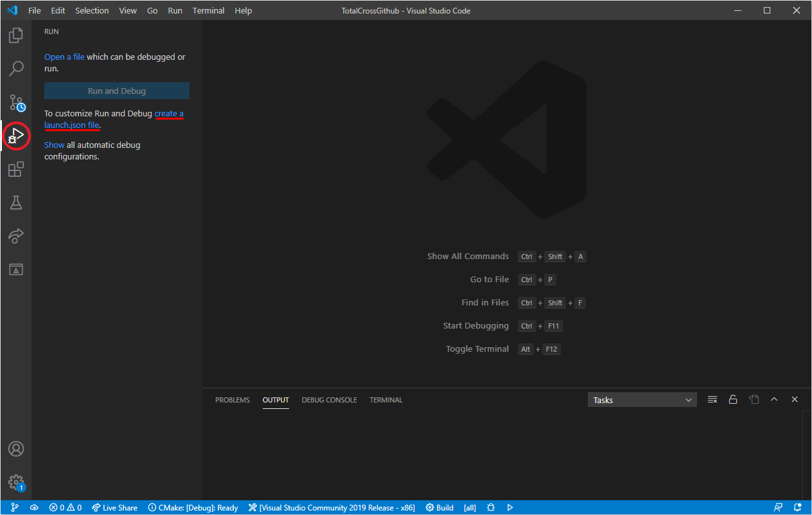Open the CMake activity bar icon
The height and width of the screenshot is (515, 812).
16,269
